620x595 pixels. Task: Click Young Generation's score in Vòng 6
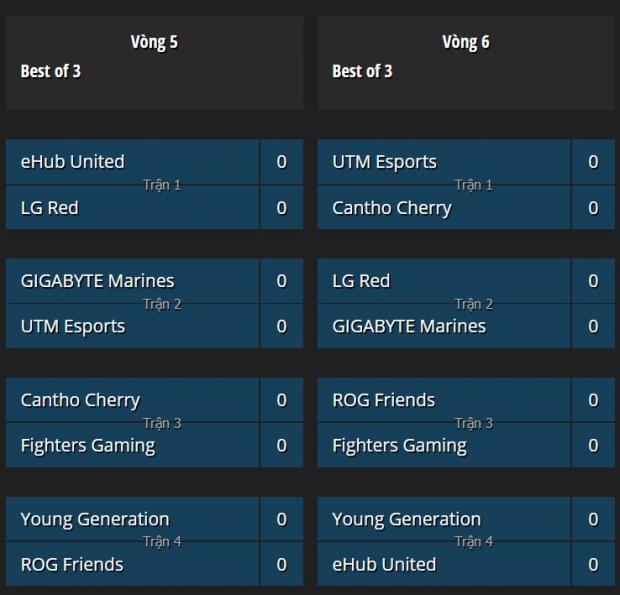593,518
